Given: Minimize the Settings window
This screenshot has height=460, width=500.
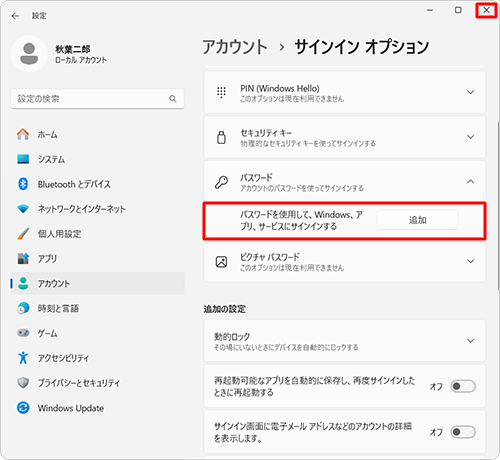Looking at the screenshot, I should pos(430,10).
